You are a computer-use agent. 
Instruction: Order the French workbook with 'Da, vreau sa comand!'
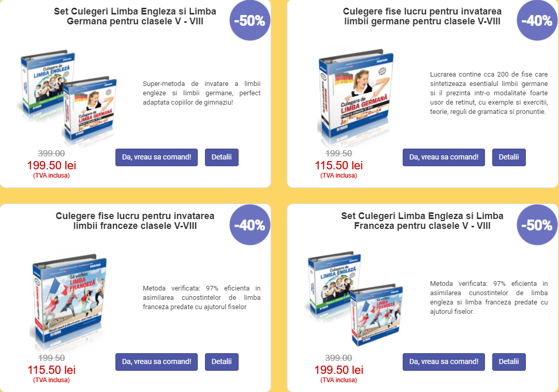pyautogui.click(x=156, y=361)
